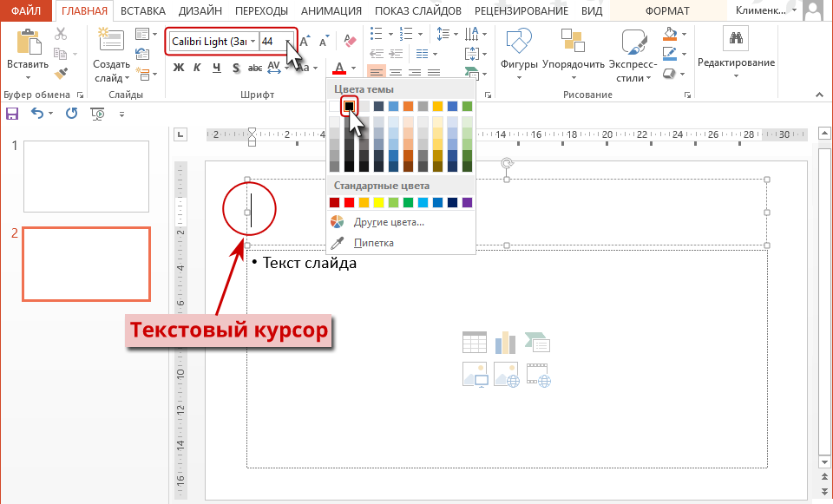This screenshot has height=504, width=833.
Task: Toggle align left paragraph button
Action: (376, 72)
